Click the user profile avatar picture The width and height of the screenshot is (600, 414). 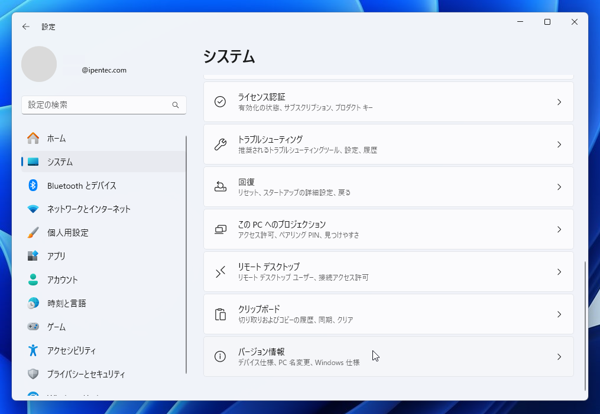39,64
